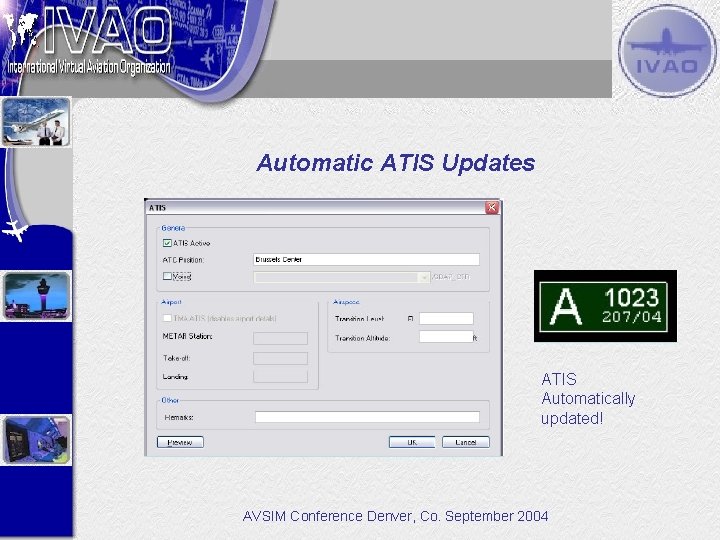Dismiss dialog with Cancel button
Screen dimensions: 720x540
466,442
